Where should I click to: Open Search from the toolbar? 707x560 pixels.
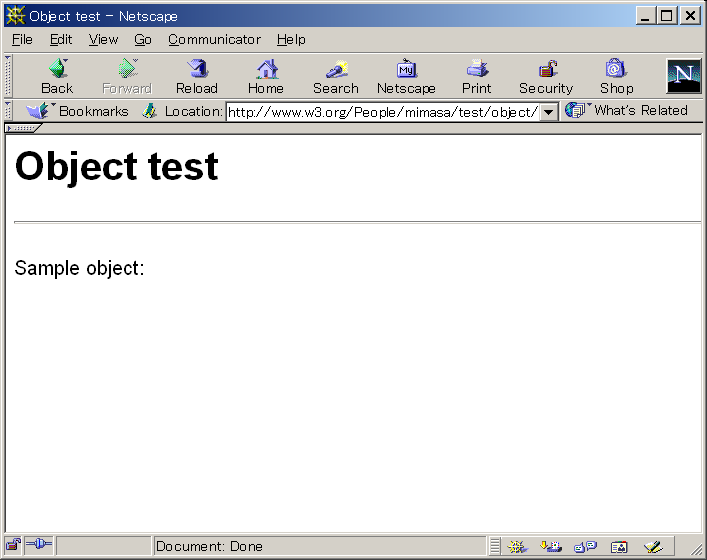click(x=335, y=76)
